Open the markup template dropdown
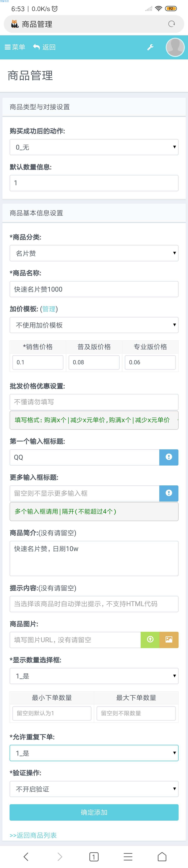The image size is (188, 868). [94, 325]
